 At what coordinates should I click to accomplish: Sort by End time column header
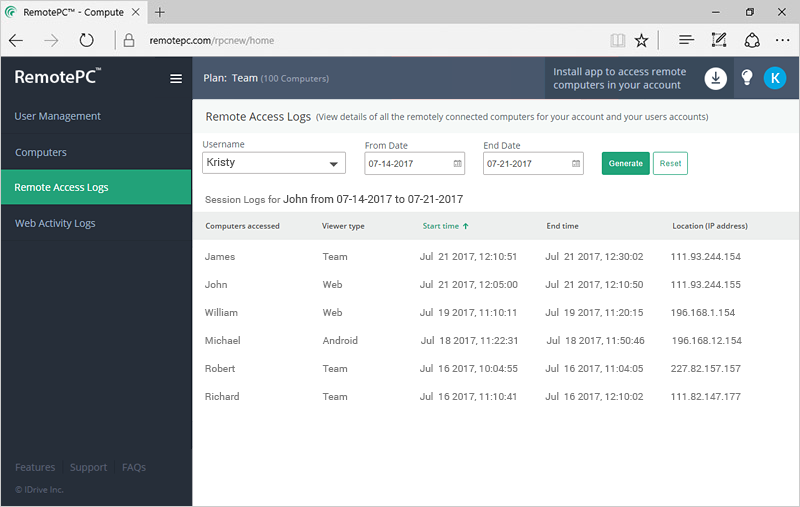coord(562,226)
